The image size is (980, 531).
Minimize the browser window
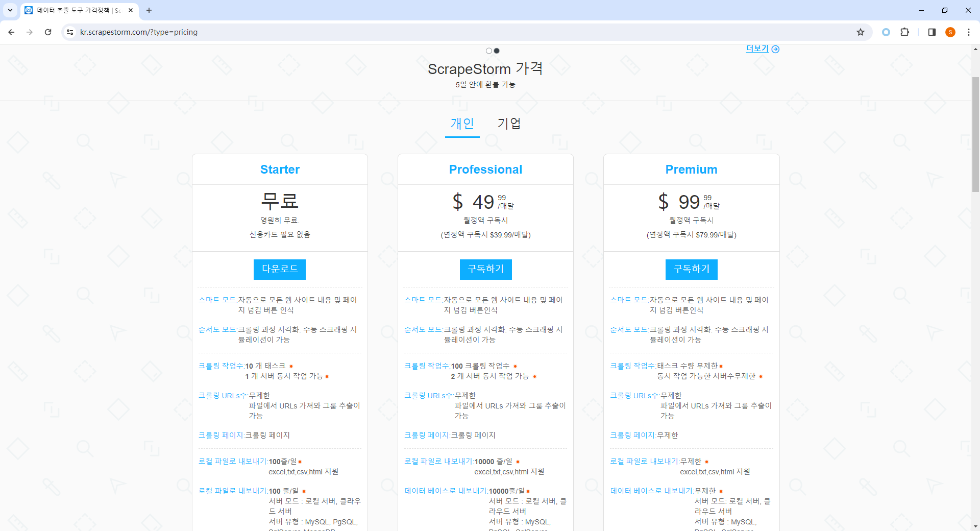[x=921, y=10]
